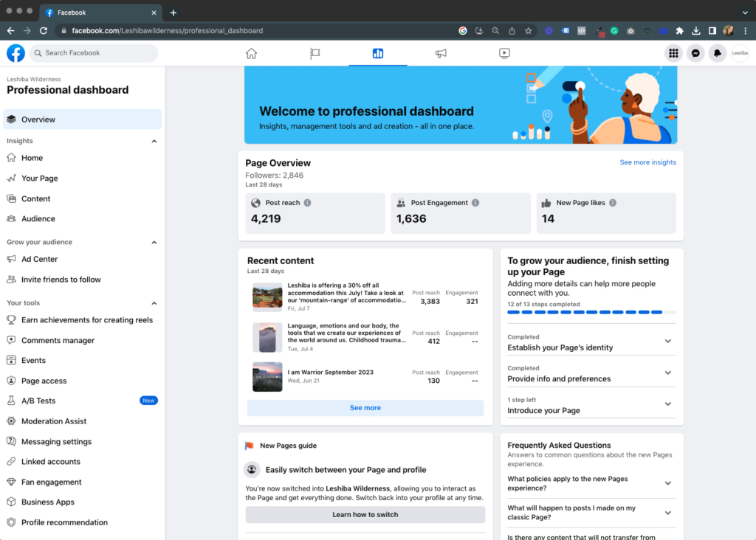756x540 pixels.
Task: Open the browser downloads icon
Action: coord(696,31)
